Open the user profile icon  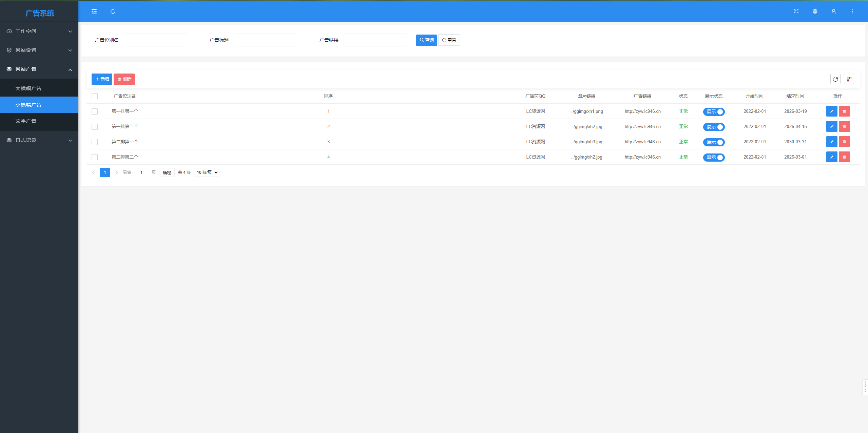pos(833,12)
